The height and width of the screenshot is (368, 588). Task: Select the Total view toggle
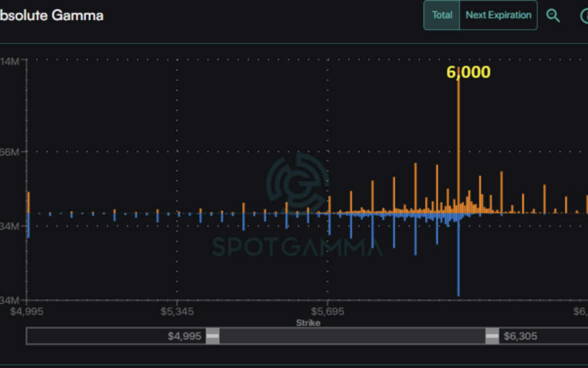(442, 15)
